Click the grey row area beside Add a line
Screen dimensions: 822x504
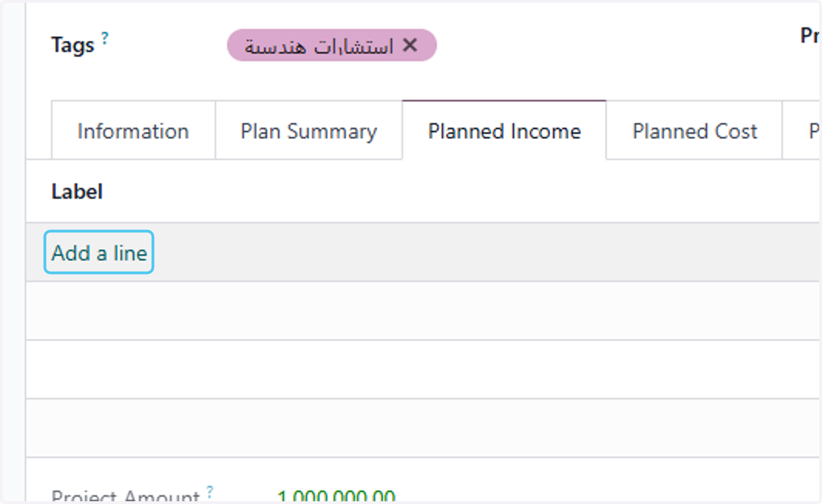[x=487, y=252]
